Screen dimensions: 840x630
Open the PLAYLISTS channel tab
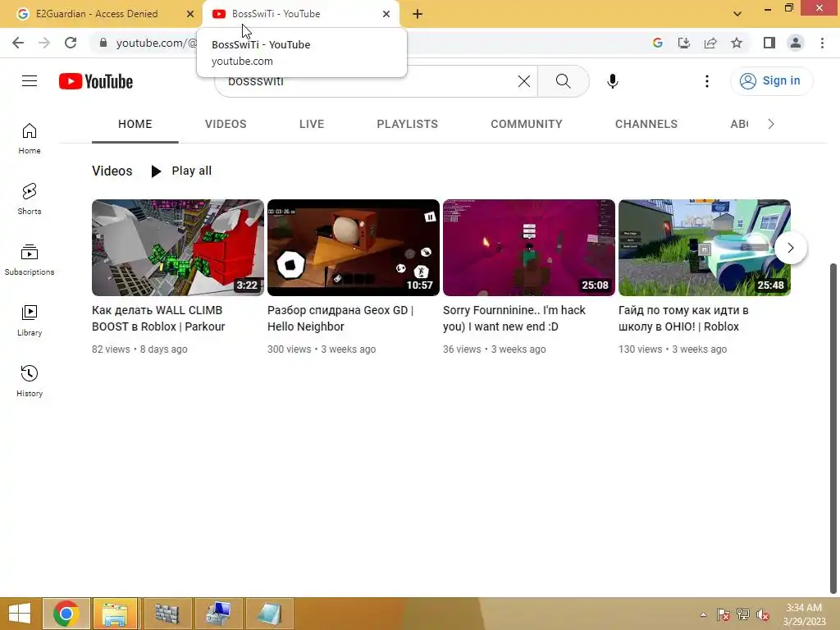coord(407,125)
